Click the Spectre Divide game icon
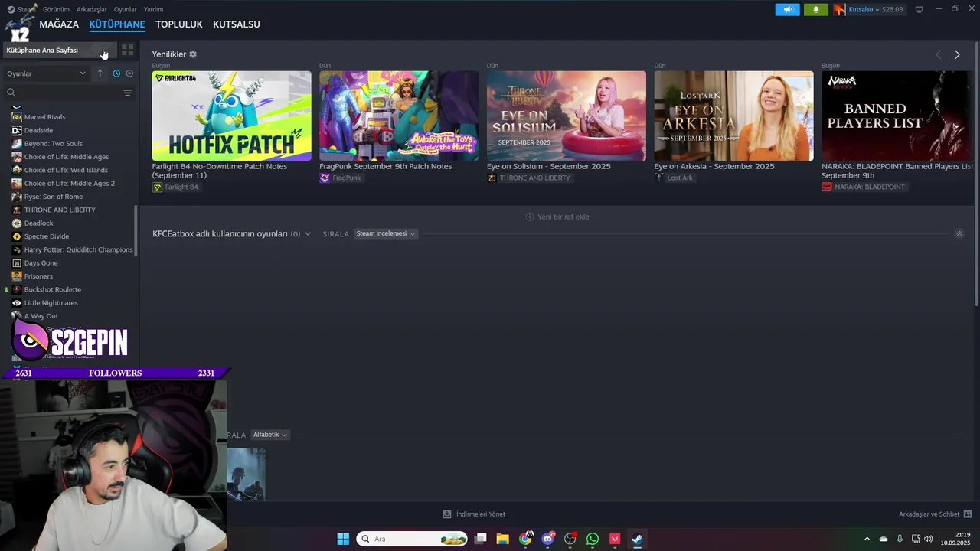980x551 pixels. [17, 236]
